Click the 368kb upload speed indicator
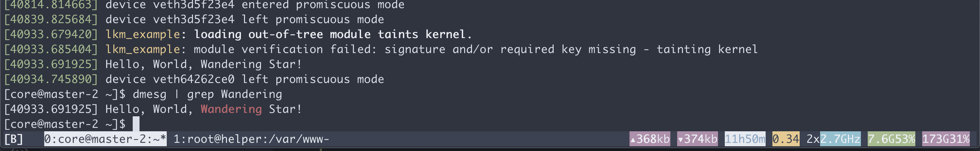 point(650,139)
